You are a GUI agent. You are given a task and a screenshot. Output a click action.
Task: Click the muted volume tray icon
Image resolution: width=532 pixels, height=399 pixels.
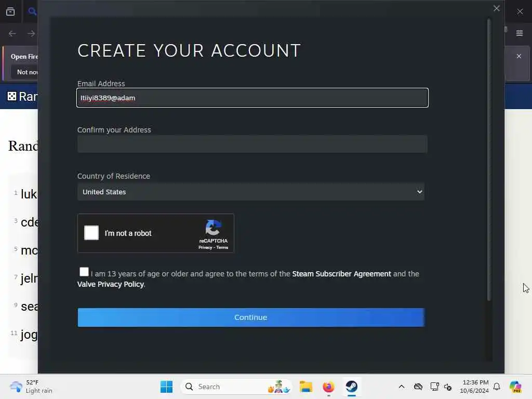[x=448, y=387]
